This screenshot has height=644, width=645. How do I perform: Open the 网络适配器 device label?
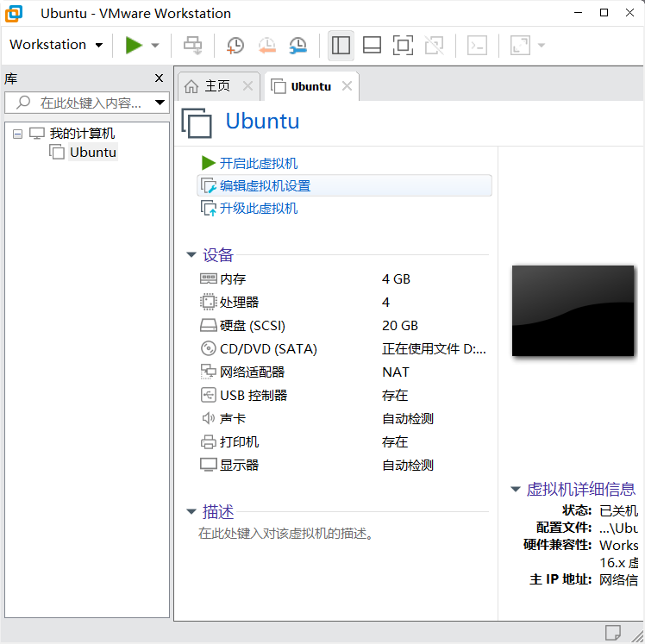(x=252, y=372)
